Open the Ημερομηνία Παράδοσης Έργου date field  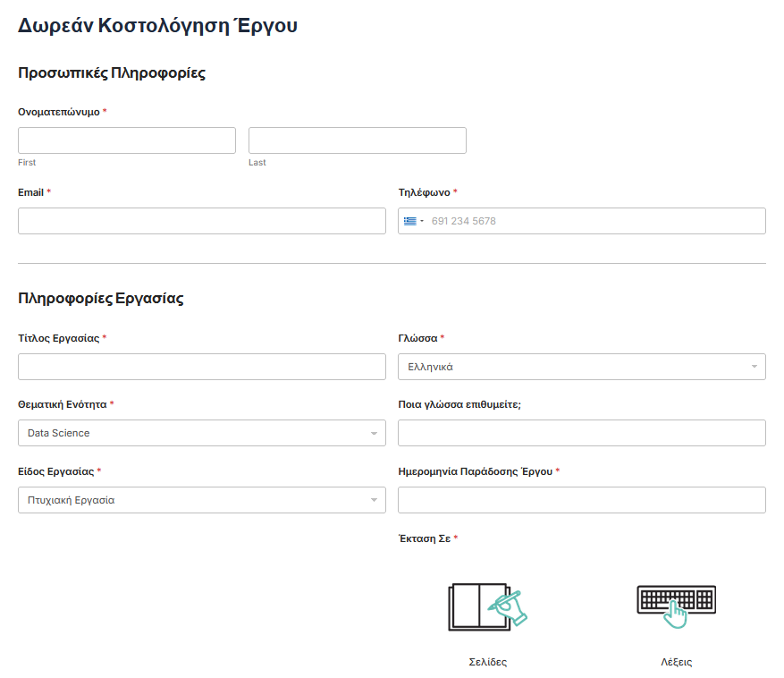[582, 500]
